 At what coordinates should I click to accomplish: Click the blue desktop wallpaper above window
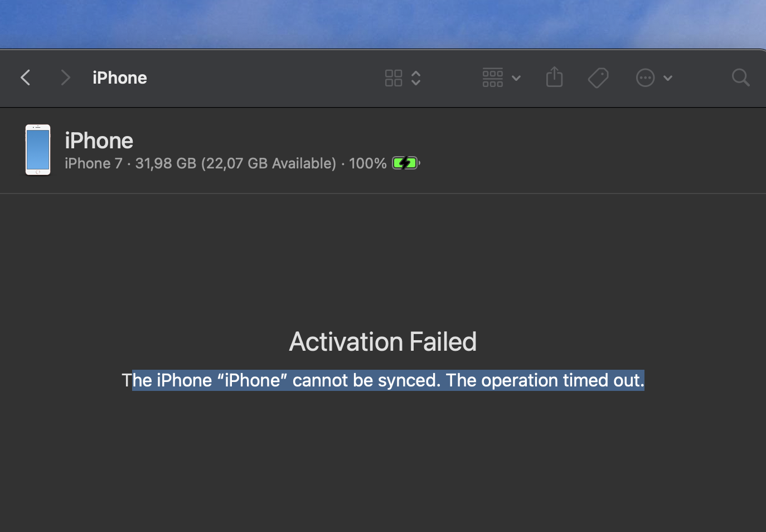tap(383, 22)
